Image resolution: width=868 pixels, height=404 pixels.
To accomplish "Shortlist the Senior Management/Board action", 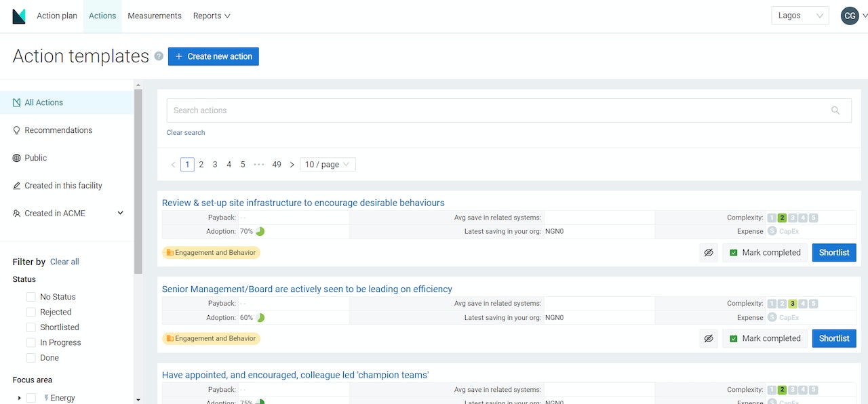I will pyautogui.click(x=834, y=338).
